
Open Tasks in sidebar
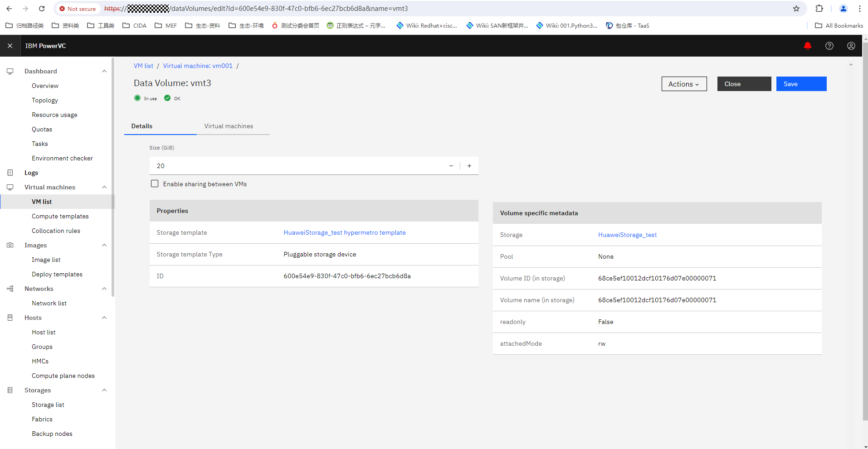pos(40,144)
